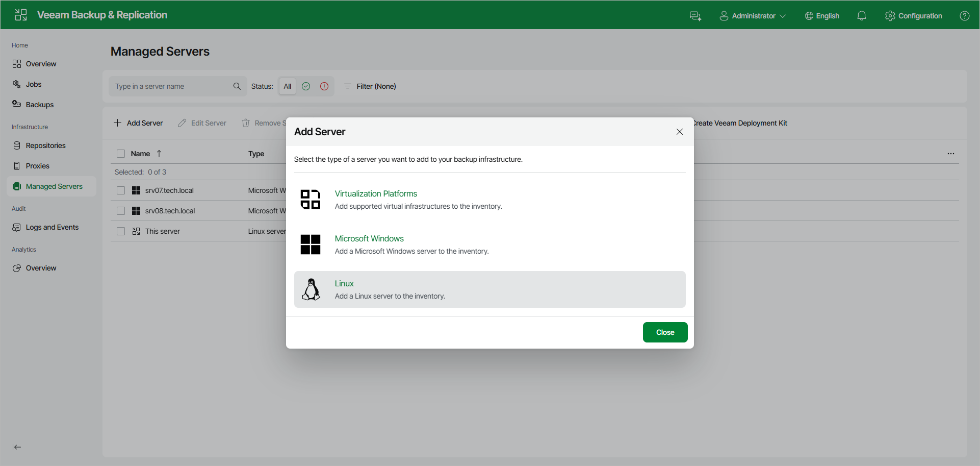This screenshot has width=980, height=466.
Task: Choose the Linux server option
Action: [489, 289]
